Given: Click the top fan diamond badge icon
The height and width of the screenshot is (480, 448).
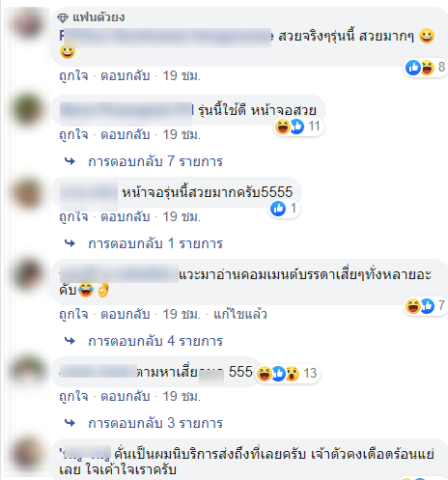Looking at the screenshot, I should tap(63, 18).
